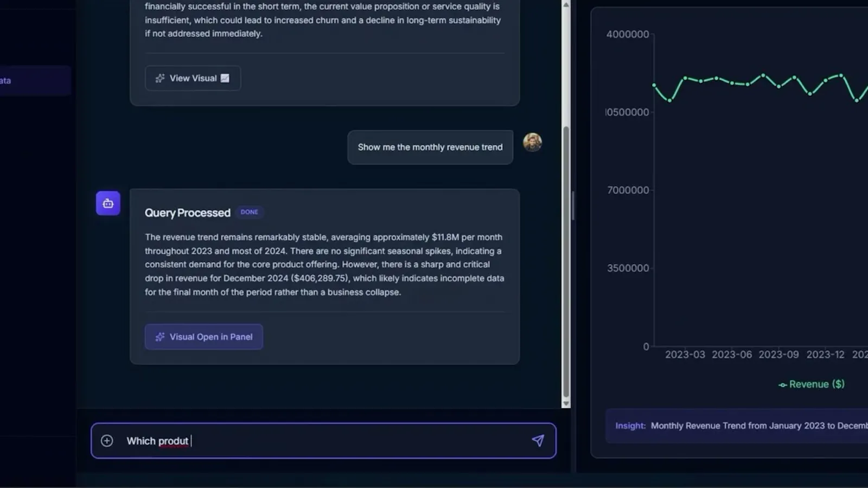Click the Visual Open in Panel button
This screenshot has height=488, width=868.
coord(203,337)
